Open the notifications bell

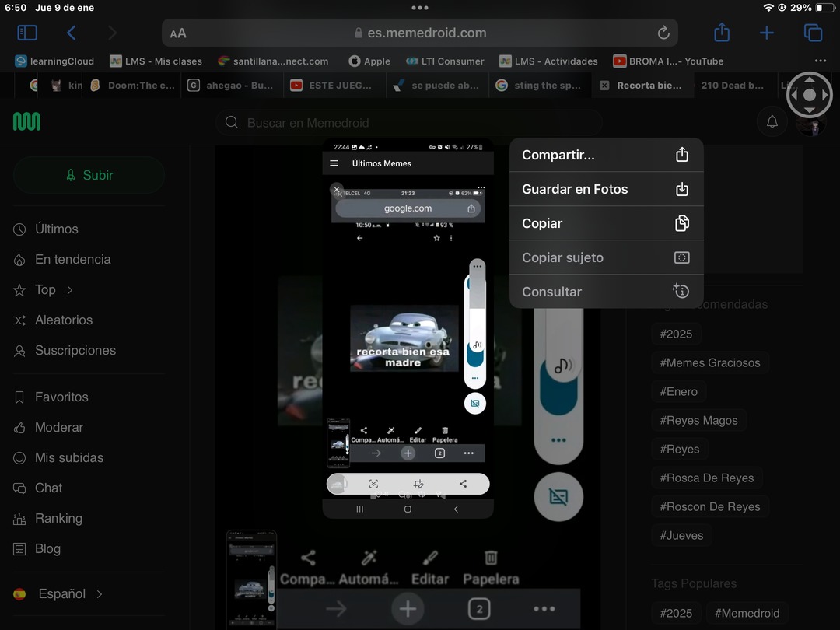[772, 122]
